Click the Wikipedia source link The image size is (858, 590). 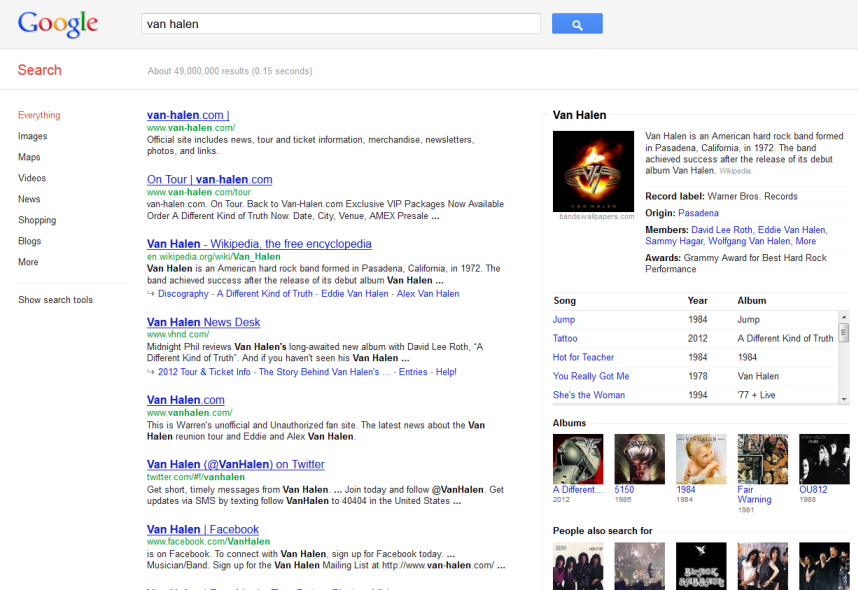point(735,171)
